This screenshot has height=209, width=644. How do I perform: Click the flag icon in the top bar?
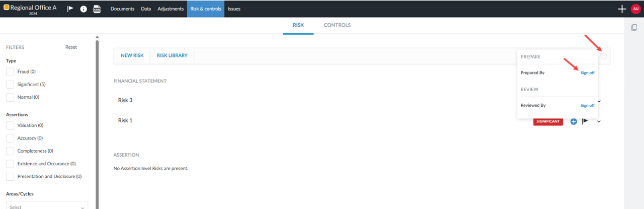(70, 9)
